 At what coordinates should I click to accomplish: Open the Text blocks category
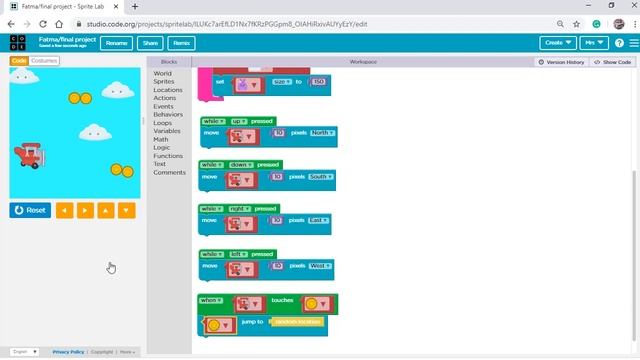(x=159, y=164)
